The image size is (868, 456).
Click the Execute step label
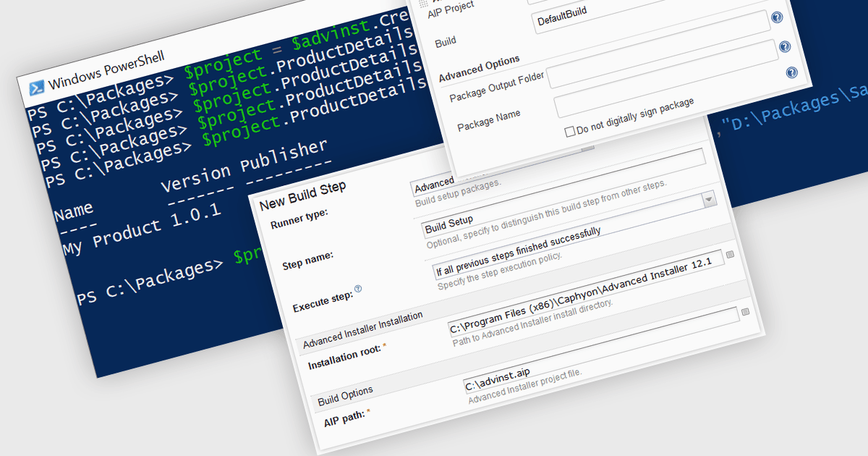point(323,303)
